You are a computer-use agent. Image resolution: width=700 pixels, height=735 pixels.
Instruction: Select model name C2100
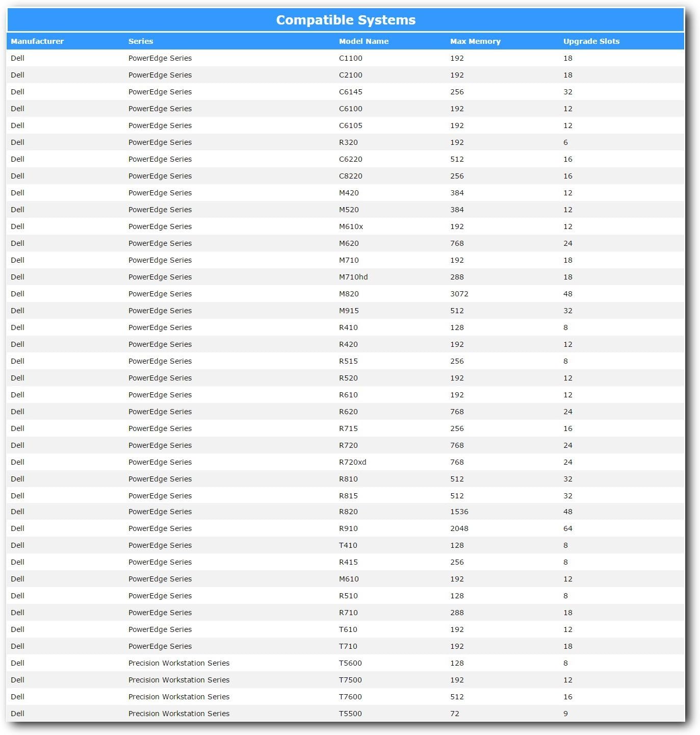(351, 75)
